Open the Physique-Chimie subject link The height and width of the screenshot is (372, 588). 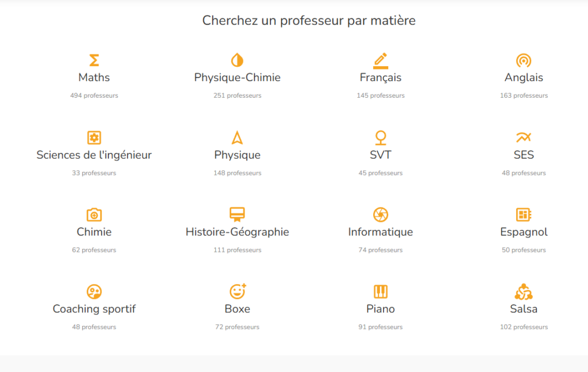(x=237, y=78)
